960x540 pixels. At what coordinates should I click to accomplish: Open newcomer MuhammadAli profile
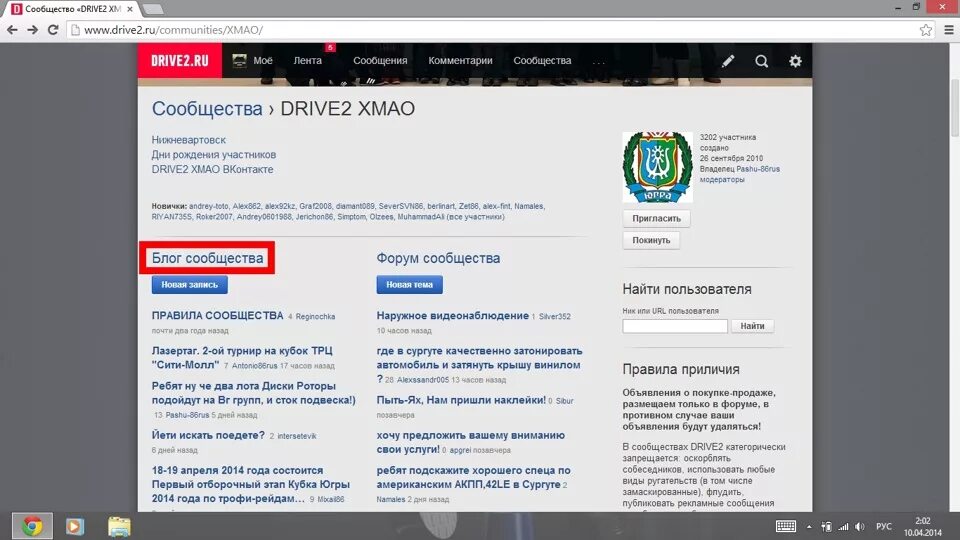click(x=421, y=217)
